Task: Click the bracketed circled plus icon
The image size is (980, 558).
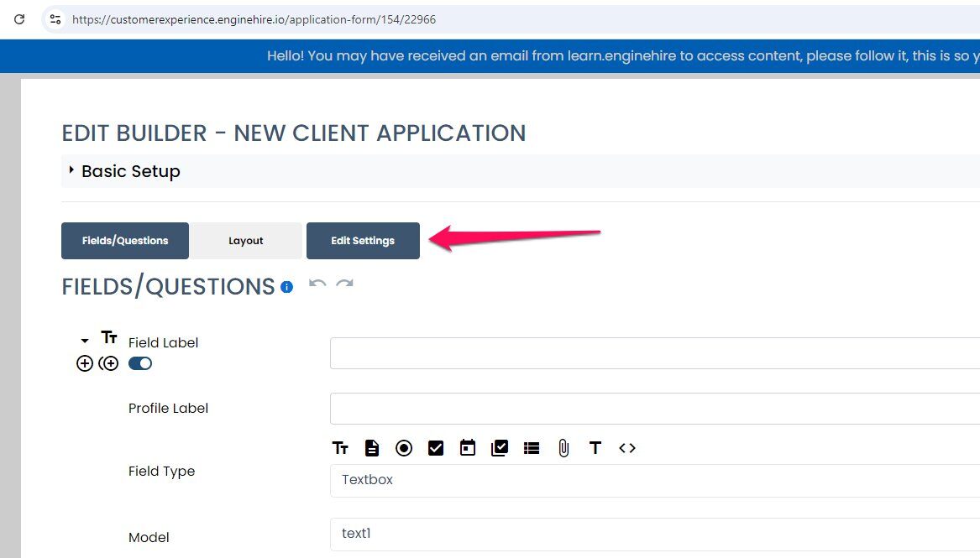Action: tap(109, 363)
